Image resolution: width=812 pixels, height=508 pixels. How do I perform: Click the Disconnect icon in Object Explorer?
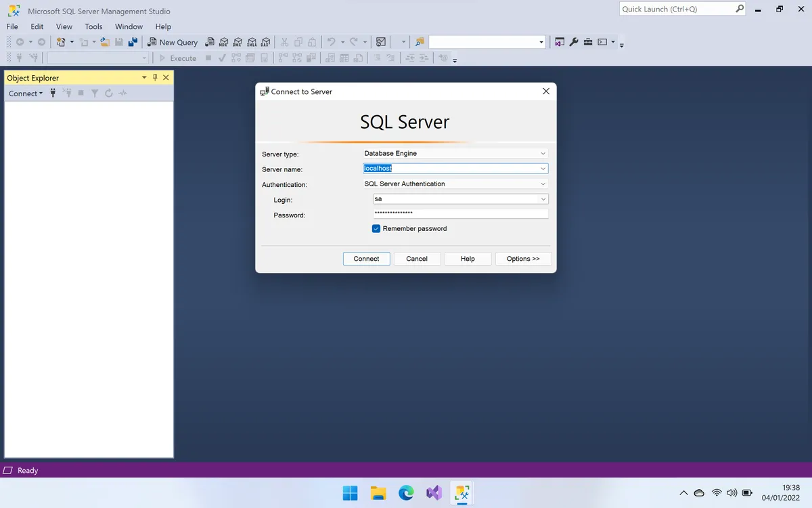pos(67,93)
